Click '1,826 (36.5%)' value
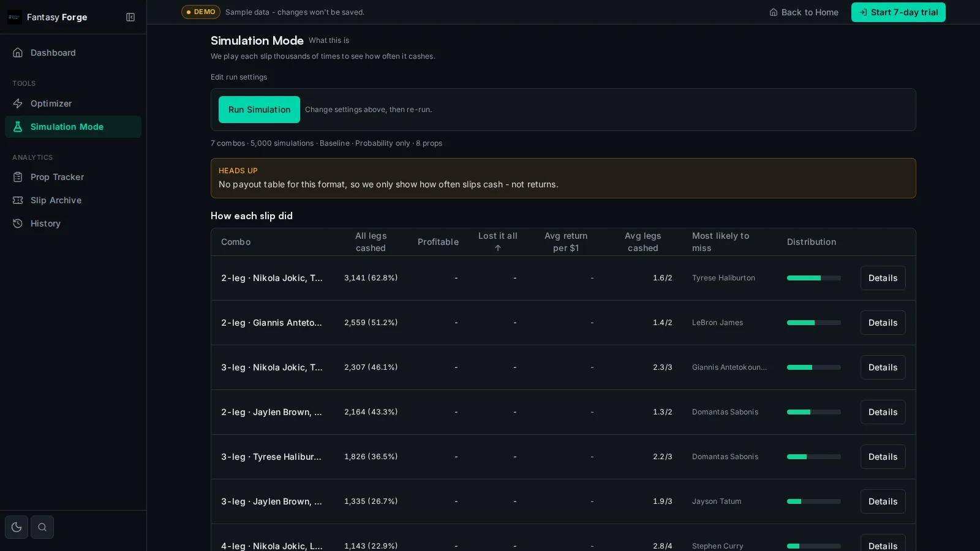 [x=371, y=457]
